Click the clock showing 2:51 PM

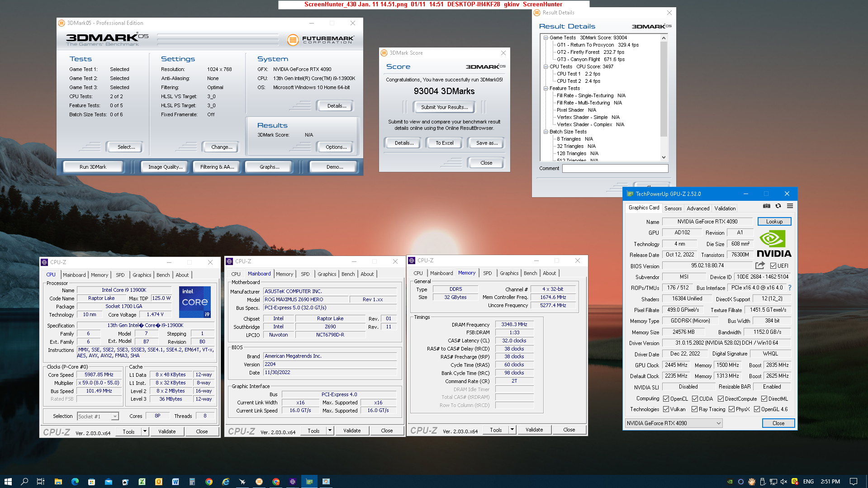(830, 482)
